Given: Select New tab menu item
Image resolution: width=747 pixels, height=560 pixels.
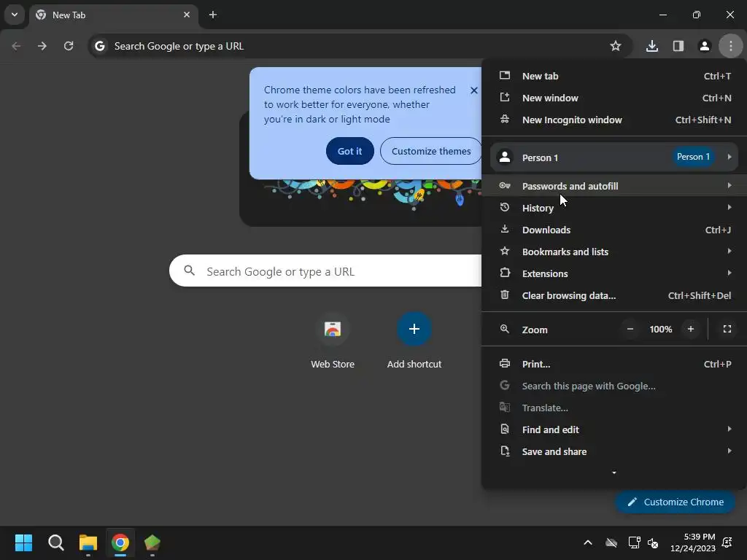Looking at the screenshot, I should [x=614, y=76].
